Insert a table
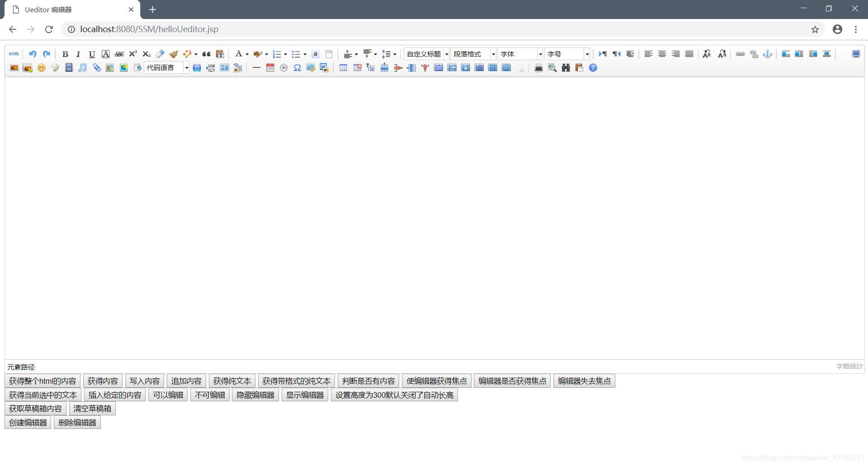The image size is (868, 466). click(x=343, y=68)
